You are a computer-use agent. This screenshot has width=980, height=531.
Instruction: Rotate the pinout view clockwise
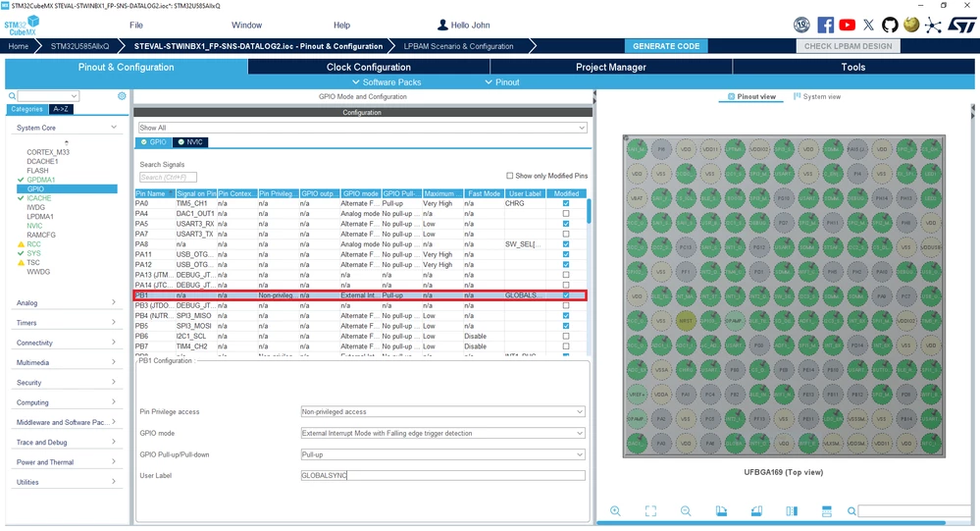tap(721, 511)
